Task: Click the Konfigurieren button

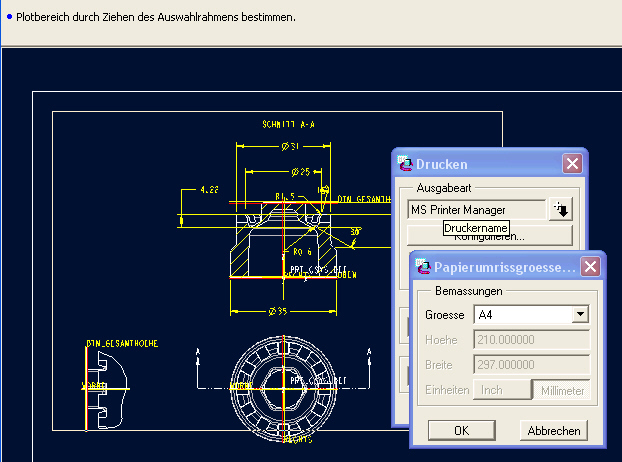Action: click(490, 237)
